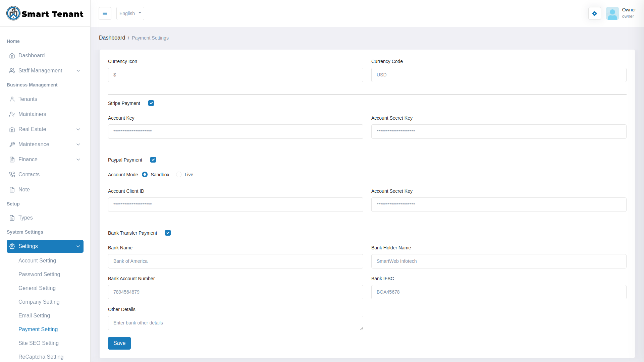Image resolution: width=644 pixels, height=362 pixels.
Task: Click the Bank Account Number field
Action: 235,292
